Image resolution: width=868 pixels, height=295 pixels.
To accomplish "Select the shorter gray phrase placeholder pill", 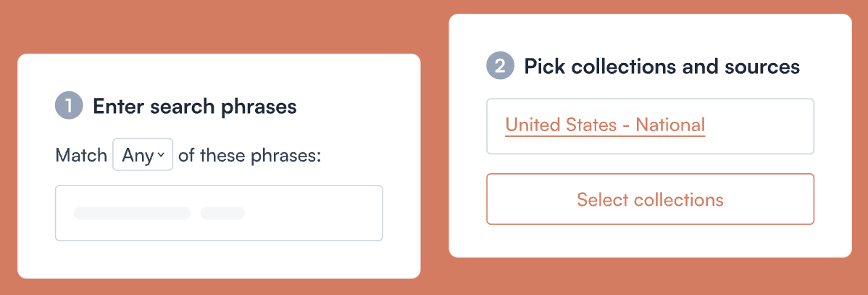I will (222, 213).
